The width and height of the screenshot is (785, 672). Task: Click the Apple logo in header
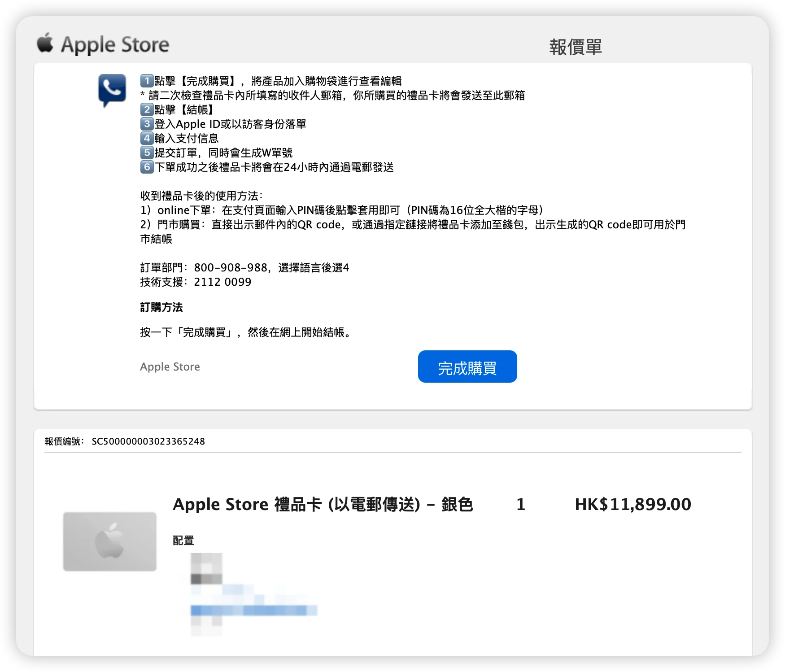coord(45,43)
